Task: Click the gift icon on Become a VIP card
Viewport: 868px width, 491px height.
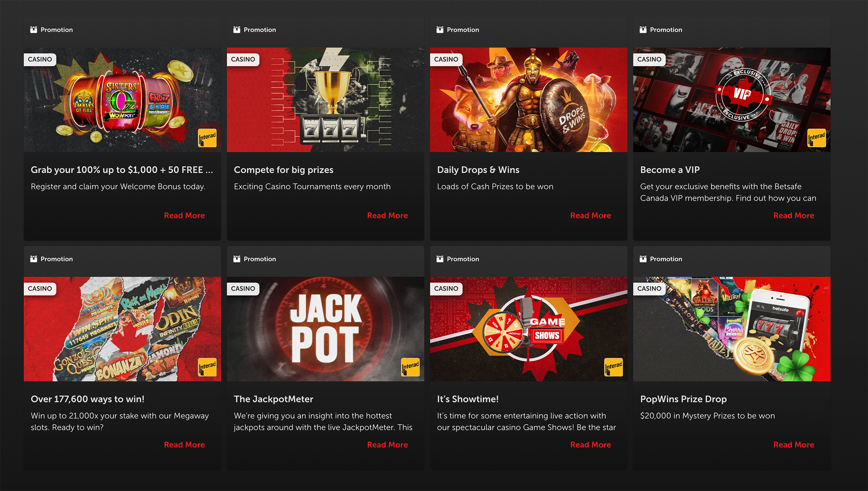Action: pos(643,30)
